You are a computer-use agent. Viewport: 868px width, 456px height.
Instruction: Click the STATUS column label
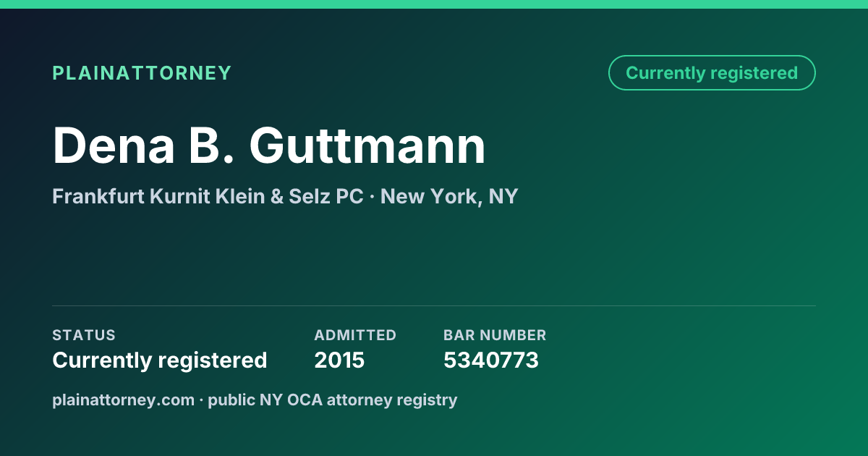click(x=84, y=335)
